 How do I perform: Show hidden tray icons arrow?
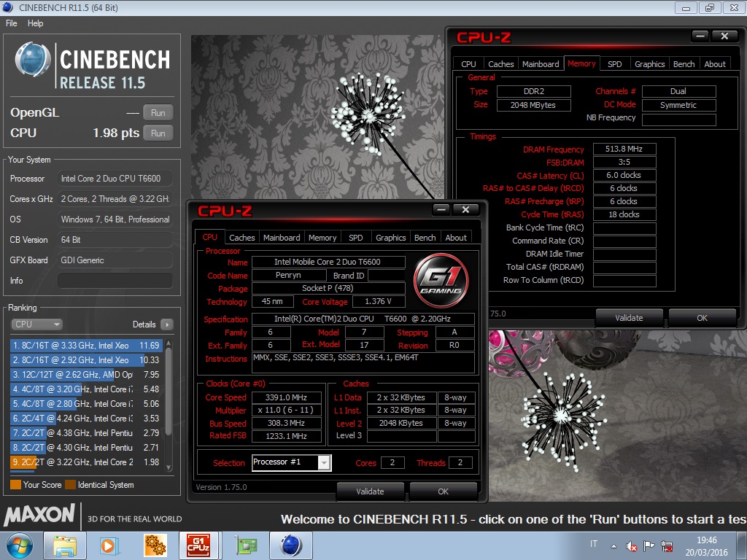tap(614, 546)
